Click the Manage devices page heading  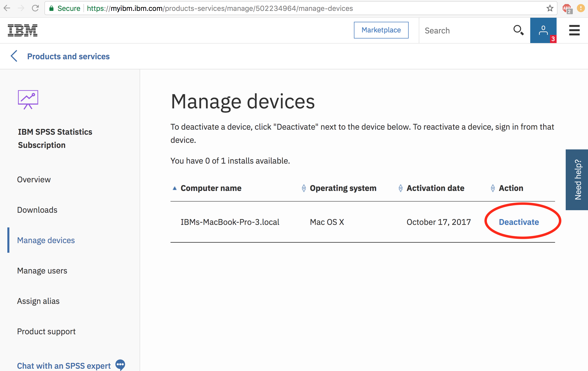click(243, 102)
